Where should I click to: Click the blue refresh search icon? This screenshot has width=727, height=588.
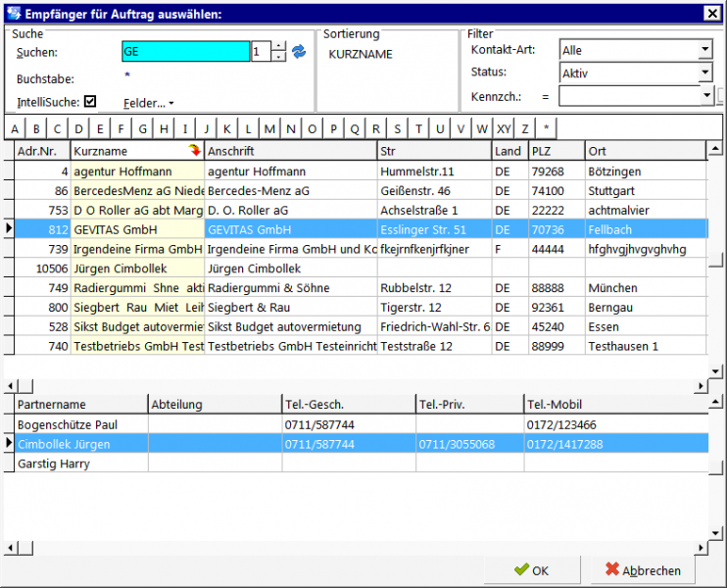pos(299,52)
